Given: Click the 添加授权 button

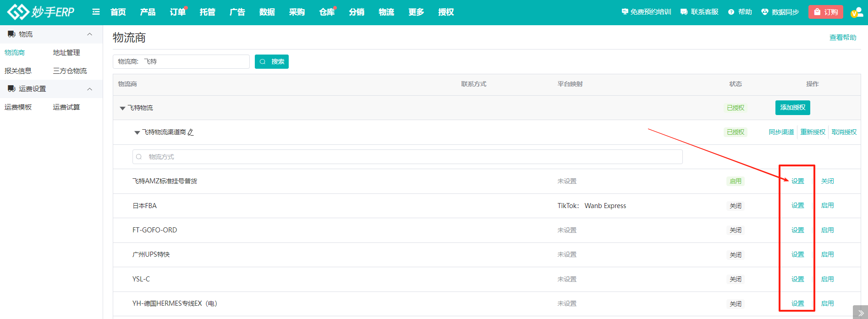Looking at the screenshot, I should pos(793,108).
